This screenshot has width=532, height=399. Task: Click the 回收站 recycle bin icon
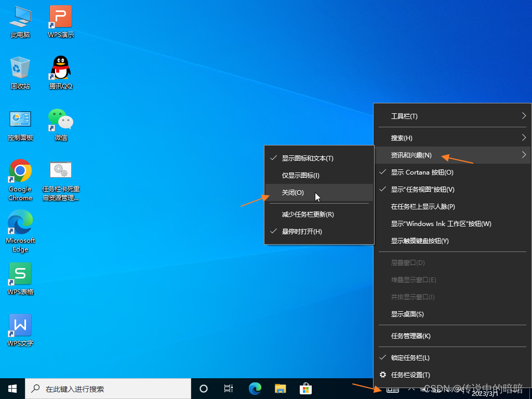click(20, 72)
